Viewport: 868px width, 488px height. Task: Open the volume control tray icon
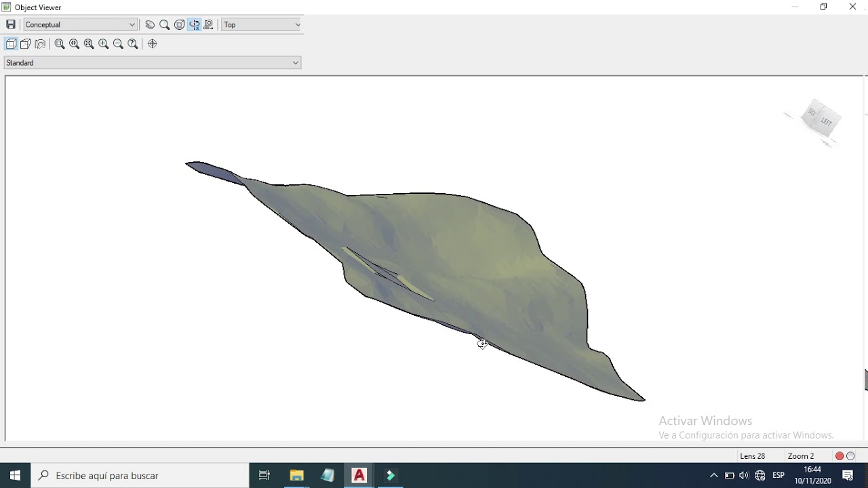click(744, 475)
